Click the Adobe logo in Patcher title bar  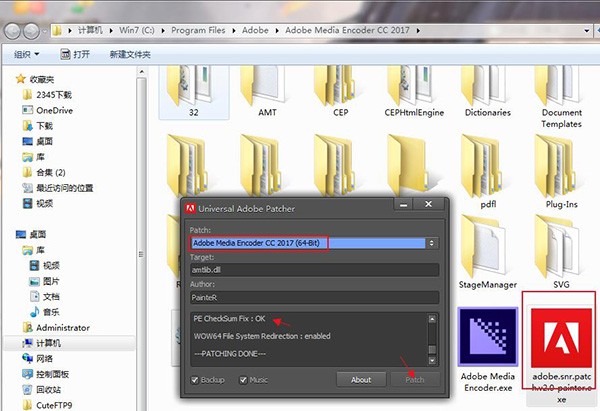pyautogui.click(x=190, y=209)
